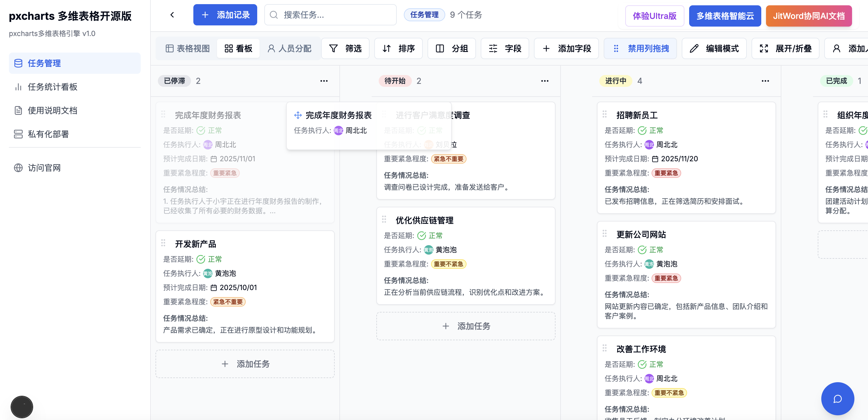Click 访问官网 sidebar link
The width and height of the screenshot is (868, 420).
(75, 167)
